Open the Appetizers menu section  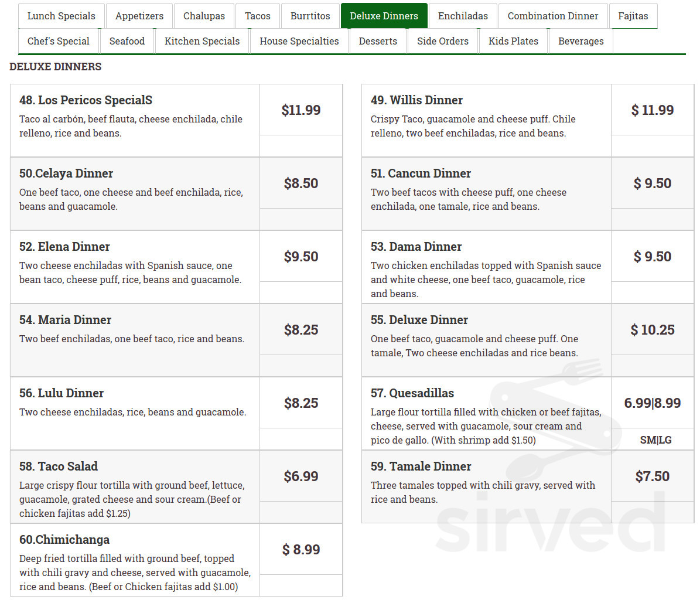(139, 16)
